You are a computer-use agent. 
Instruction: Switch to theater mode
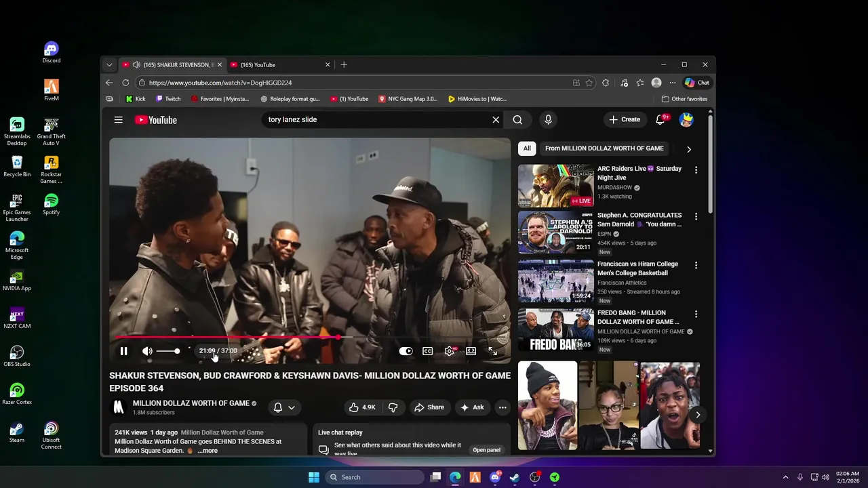point(471,351)
